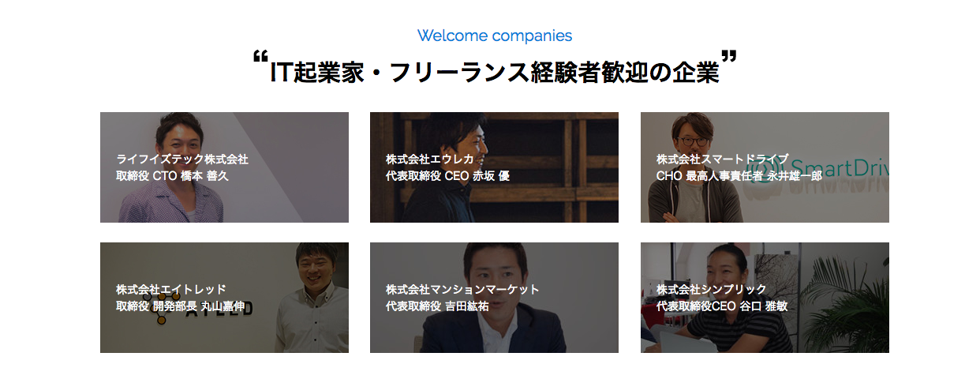Screen dimensions: 980x379
Task: Click the IT起業家・フリーランス経験者歓迎の企業 heading
Action: pyautogui.click(x=495, y=70)
